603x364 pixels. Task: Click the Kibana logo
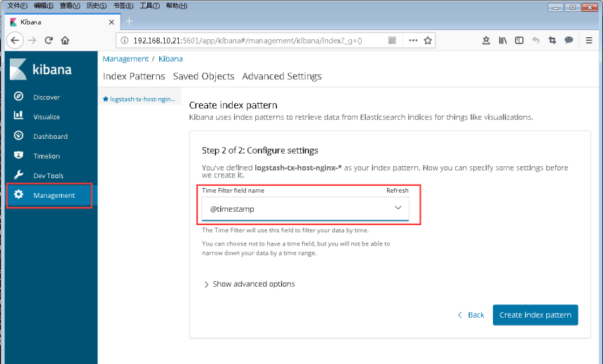pyautogui.click(x=43, y=69)
